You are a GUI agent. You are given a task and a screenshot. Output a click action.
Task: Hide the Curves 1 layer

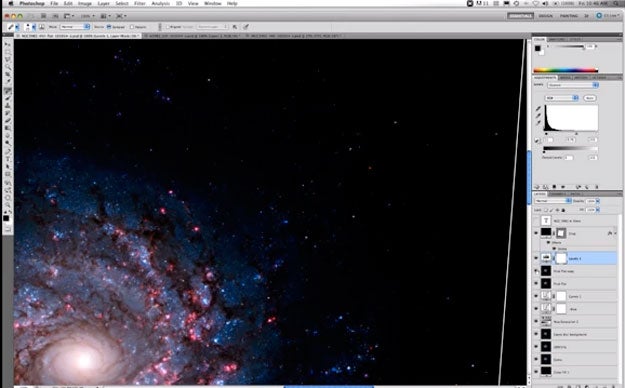(536, 296)
